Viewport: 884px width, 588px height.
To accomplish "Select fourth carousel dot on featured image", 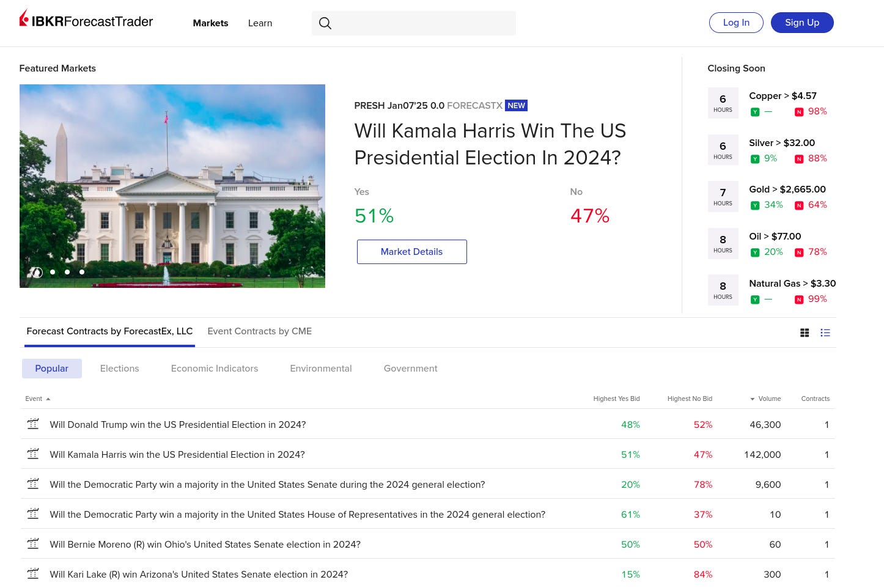I will click(x=82, y=272).
